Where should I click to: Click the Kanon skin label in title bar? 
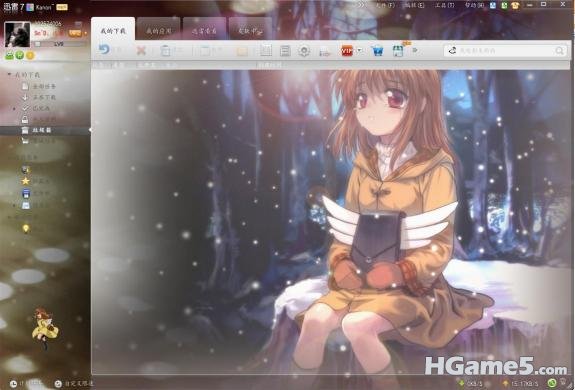(x=45, y=7)
